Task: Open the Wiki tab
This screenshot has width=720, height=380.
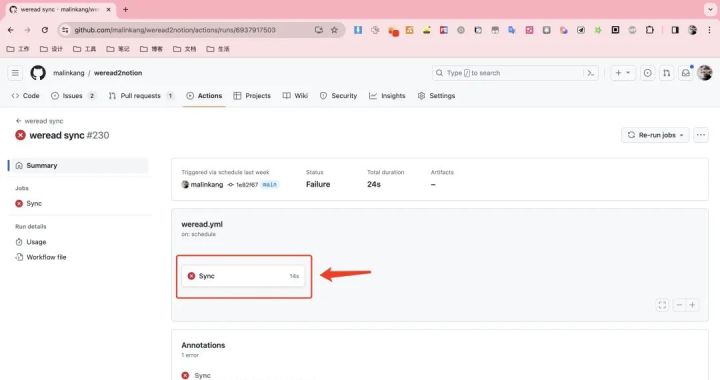Action: 295,95
